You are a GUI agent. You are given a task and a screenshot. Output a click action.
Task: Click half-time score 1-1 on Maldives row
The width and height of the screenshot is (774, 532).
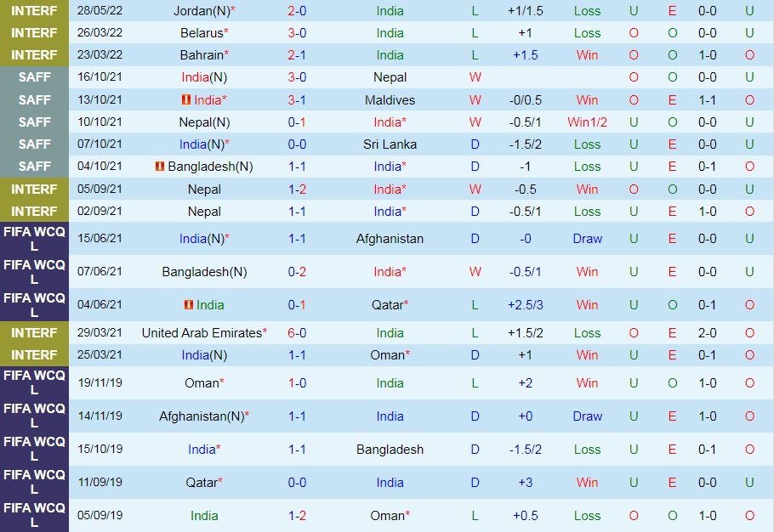708,100
